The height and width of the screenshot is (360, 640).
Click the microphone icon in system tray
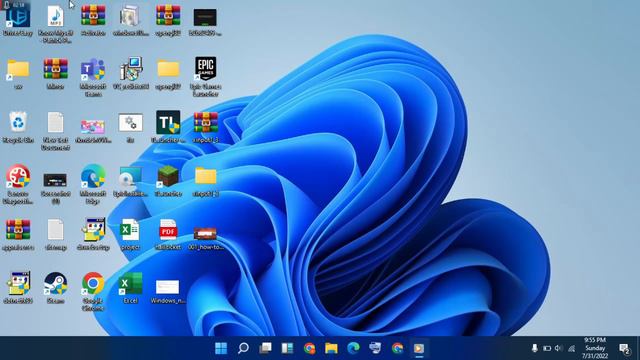coord(534,348)
